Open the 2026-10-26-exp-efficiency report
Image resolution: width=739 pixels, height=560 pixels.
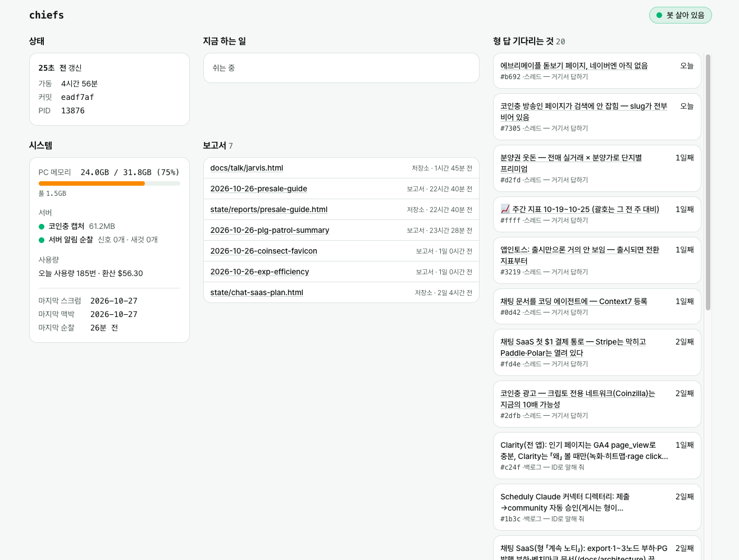260,272
